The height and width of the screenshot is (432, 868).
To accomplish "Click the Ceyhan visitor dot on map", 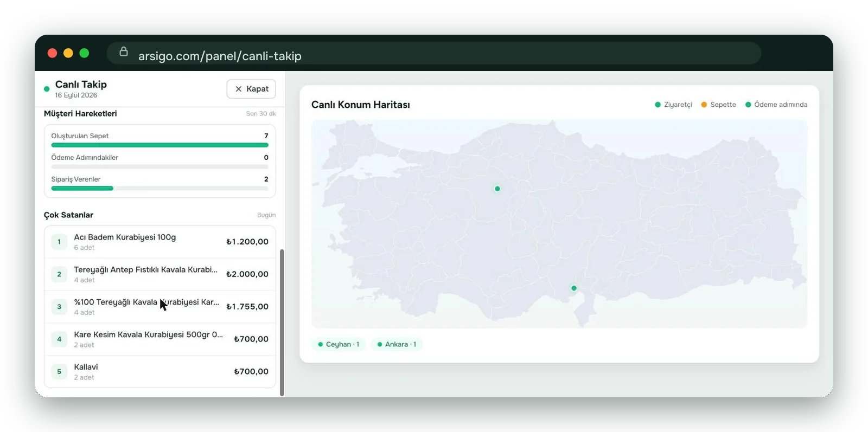I will click(x=574, y=288).
